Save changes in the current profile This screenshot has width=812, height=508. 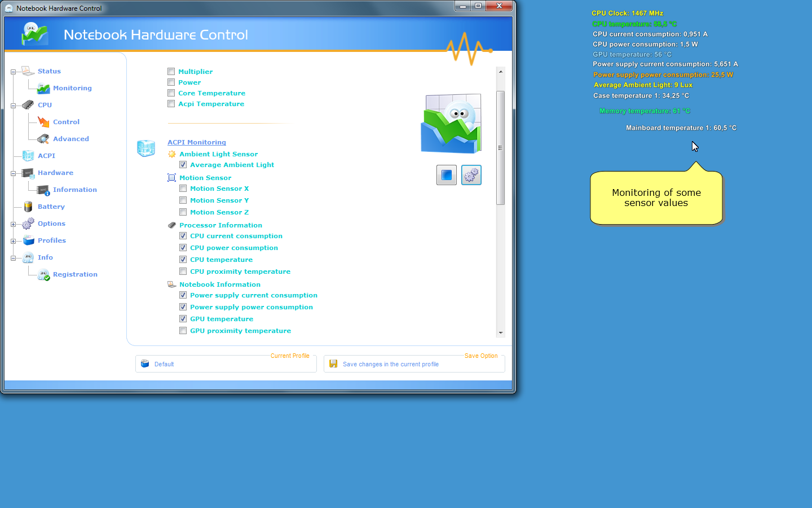(390, 364)
